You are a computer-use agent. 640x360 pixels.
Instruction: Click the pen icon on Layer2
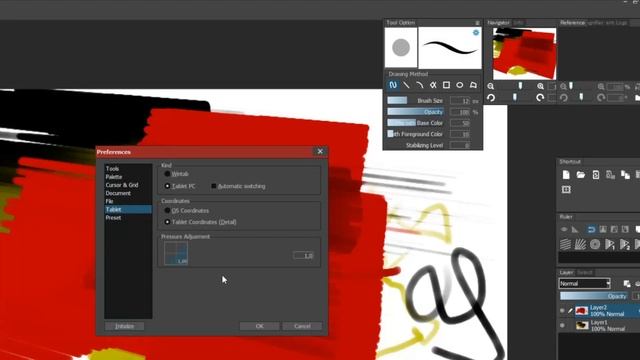[570, 311]
